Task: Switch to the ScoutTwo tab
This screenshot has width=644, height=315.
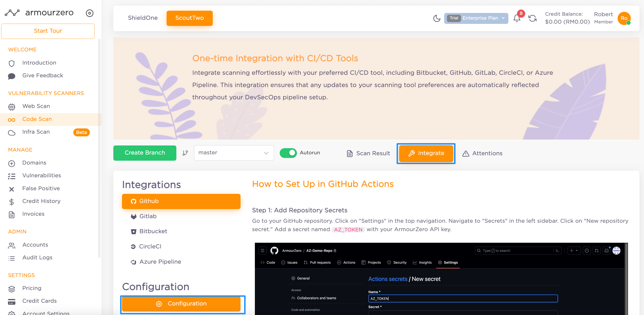Action: pyautogui.click(x=189, y=18)
